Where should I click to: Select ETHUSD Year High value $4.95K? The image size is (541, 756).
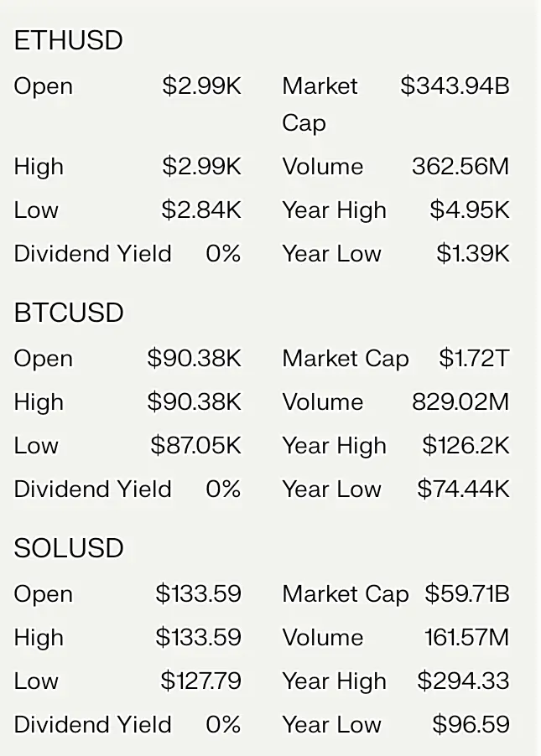[469, 210]
